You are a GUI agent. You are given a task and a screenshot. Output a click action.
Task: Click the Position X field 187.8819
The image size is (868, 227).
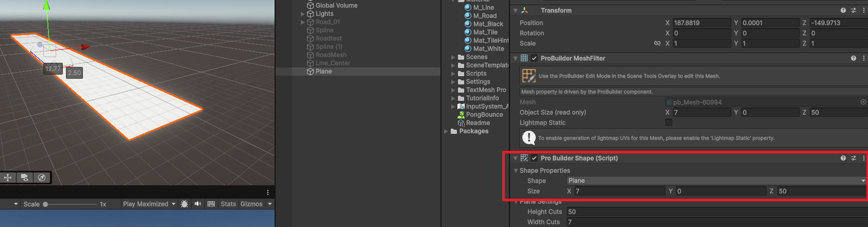click(702, 23)
